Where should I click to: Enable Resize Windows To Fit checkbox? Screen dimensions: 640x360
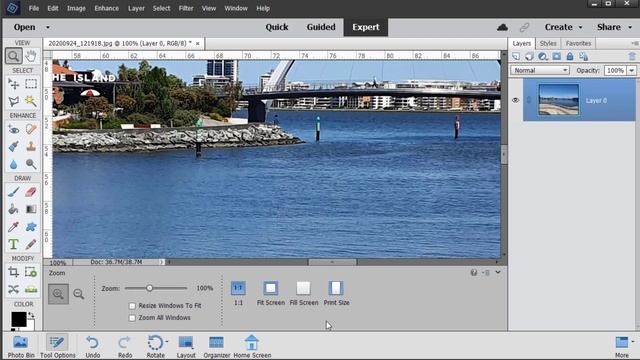click(x=132, y=306)
